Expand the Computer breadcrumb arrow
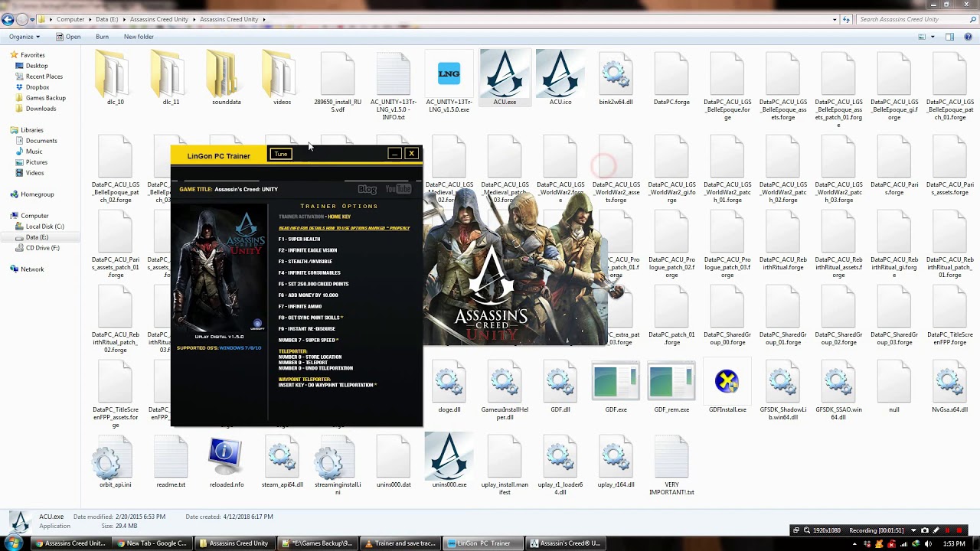Image resolution: width=980 pixels, height=551 pixels. click(89, 19)
